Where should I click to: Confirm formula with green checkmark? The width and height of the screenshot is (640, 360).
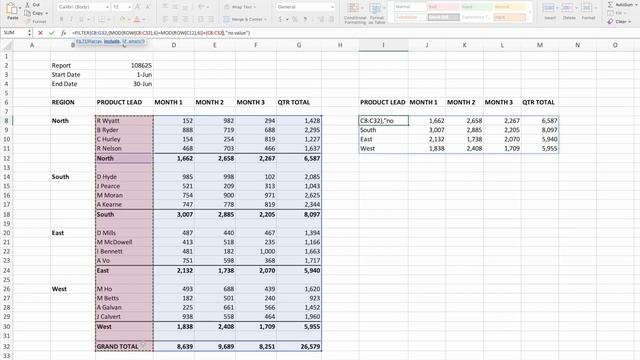(51, 33)
